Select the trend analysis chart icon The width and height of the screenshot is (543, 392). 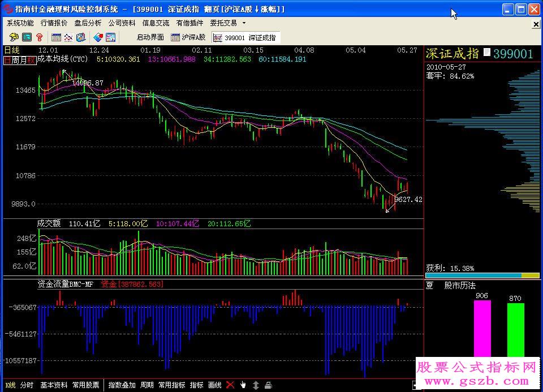click(x=68, y=37)
